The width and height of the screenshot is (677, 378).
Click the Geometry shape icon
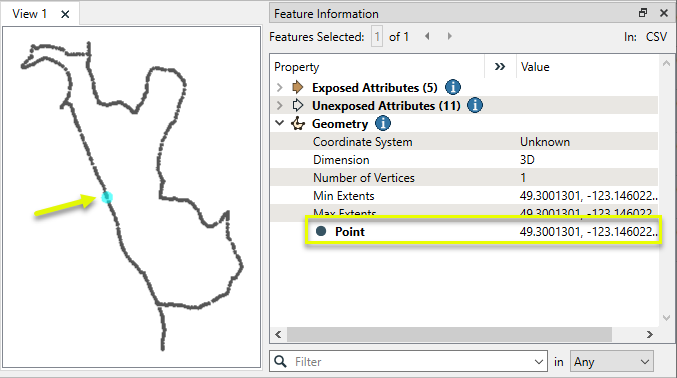point(297,124)
